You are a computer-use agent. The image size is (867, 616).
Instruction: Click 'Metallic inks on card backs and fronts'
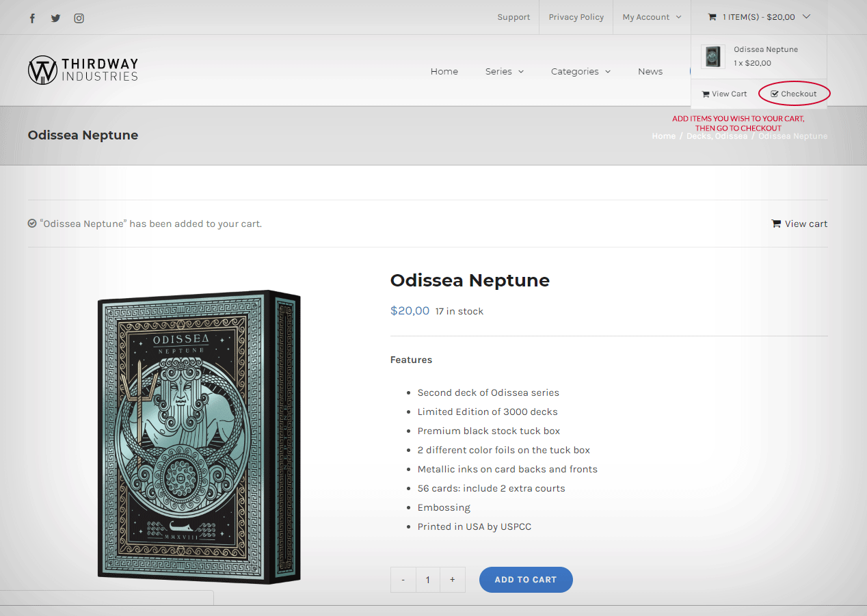507,469
